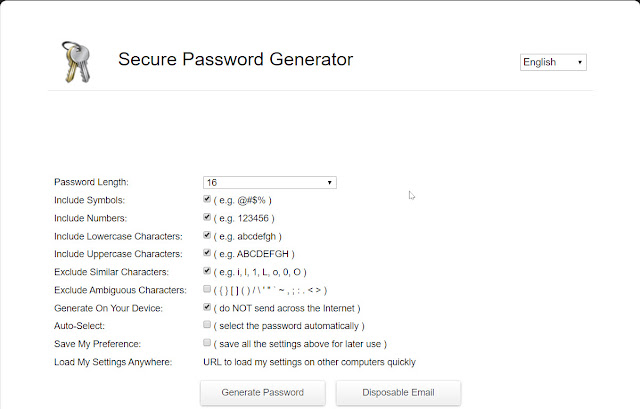
Task: Click the Load My Settings Anywhere label
Action: click(113, 362)
